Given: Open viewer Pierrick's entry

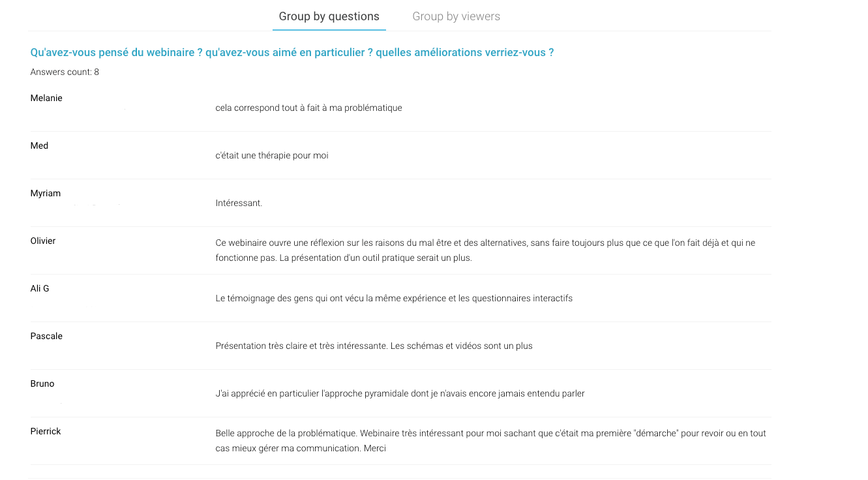Looking at the screenshot, I should click(46, 431).
